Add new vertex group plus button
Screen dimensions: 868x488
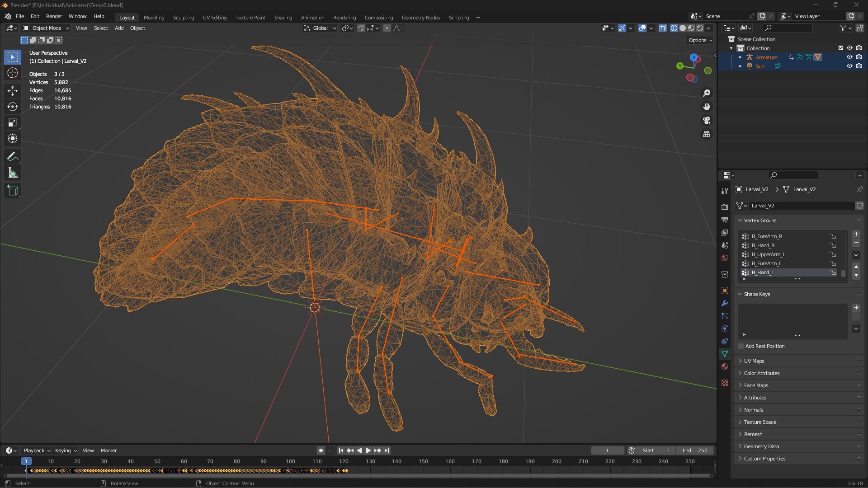pyautogui.click(x=856, y=234)
